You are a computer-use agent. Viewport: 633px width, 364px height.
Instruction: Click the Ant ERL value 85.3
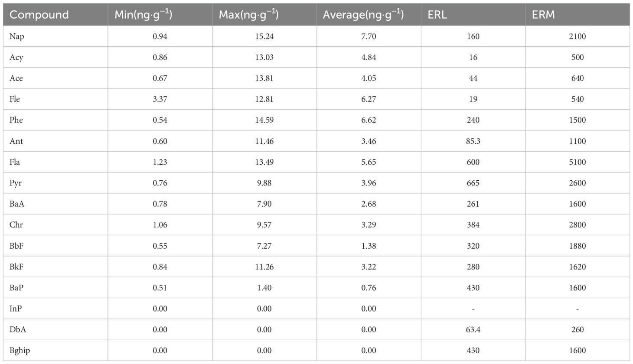[473, 141]
